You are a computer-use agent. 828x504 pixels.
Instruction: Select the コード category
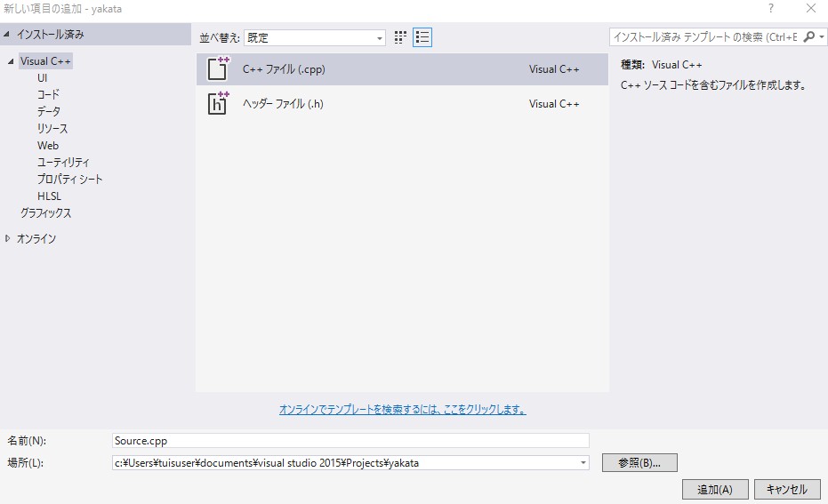[48, 95]
